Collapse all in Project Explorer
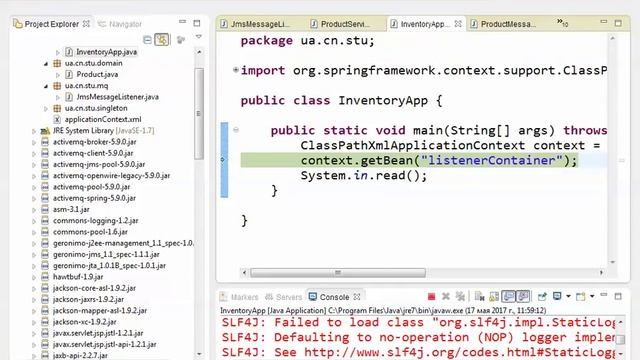 click(x=147, y=40)
